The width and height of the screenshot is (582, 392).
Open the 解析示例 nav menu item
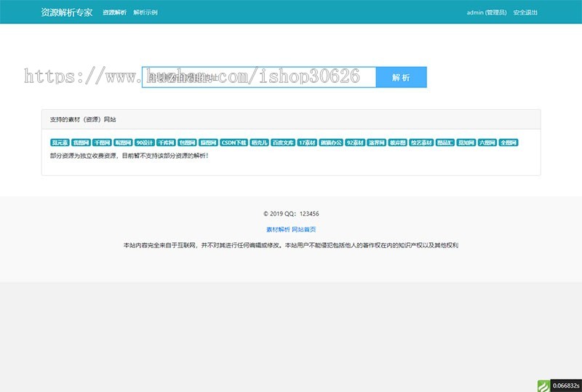click(x=145, y=12)
